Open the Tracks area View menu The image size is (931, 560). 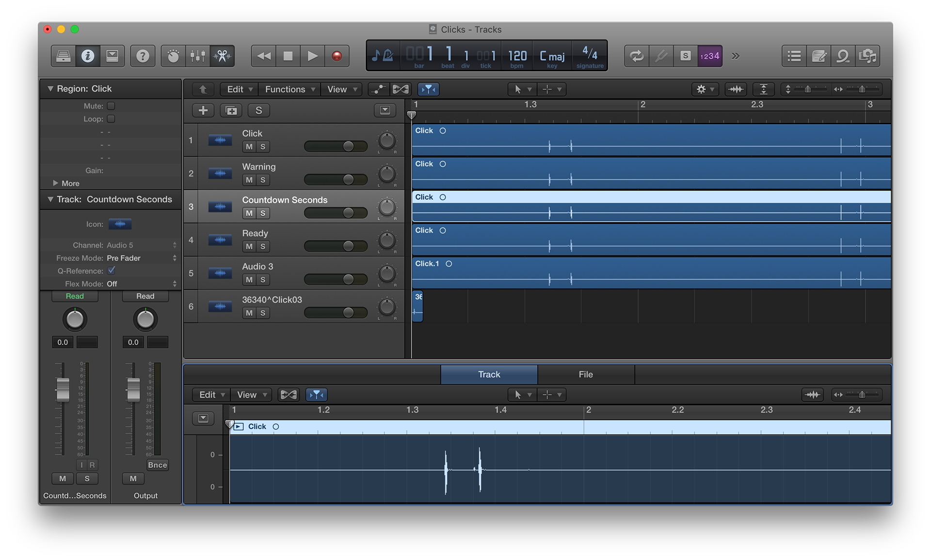coord(342,89)
